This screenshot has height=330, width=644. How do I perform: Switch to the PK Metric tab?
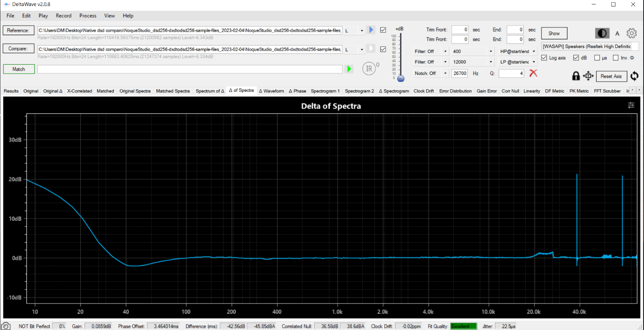point(579,91)
